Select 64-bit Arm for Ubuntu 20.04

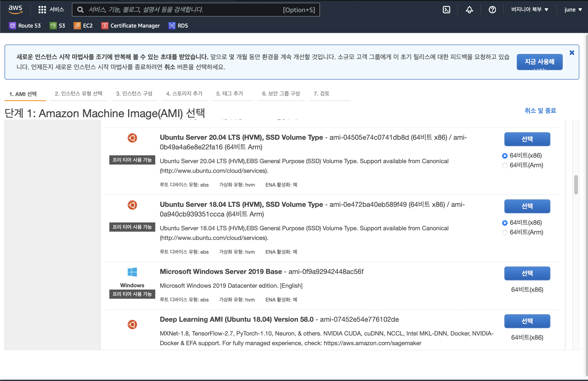pos(505,165)
